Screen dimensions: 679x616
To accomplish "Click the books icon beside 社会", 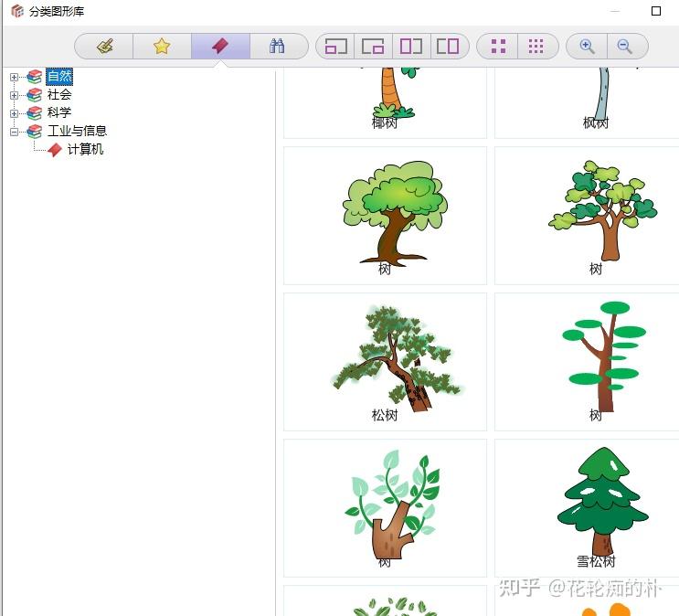I will [34, 95].
